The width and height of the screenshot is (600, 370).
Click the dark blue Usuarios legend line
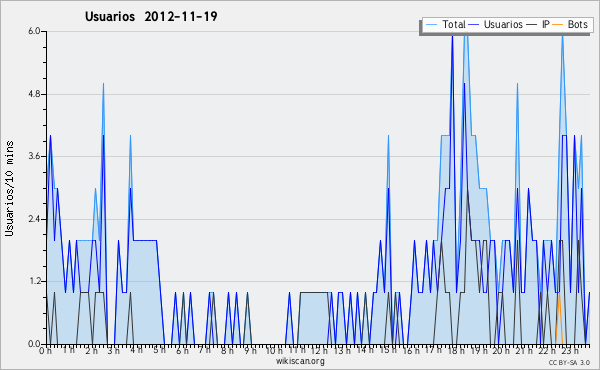click(474, 24)
